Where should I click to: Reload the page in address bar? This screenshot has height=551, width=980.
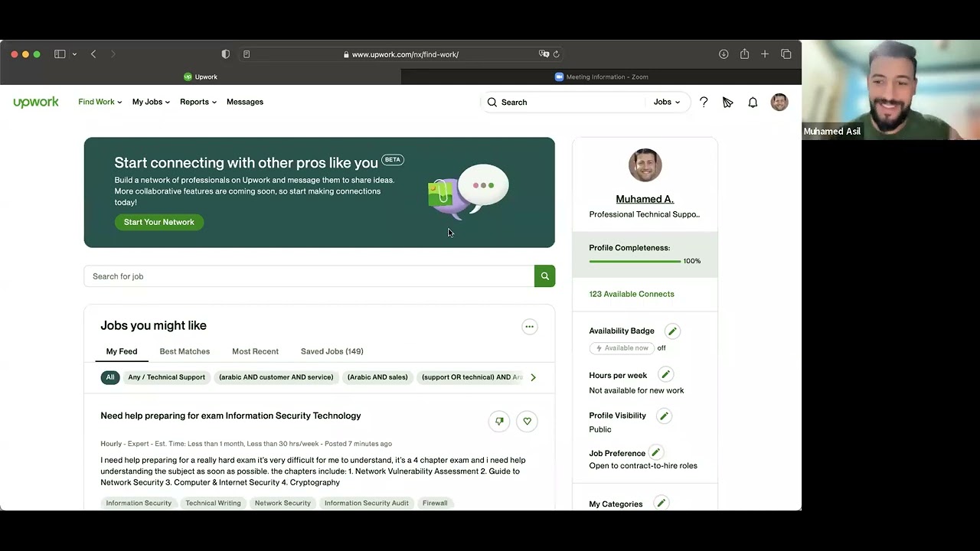[x=556, y=54]
